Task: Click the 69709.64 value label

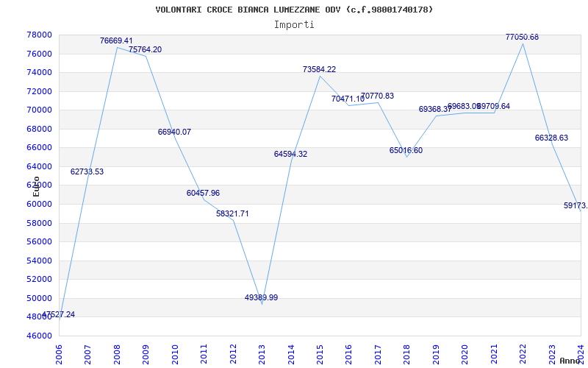Action: pos(493,106)
